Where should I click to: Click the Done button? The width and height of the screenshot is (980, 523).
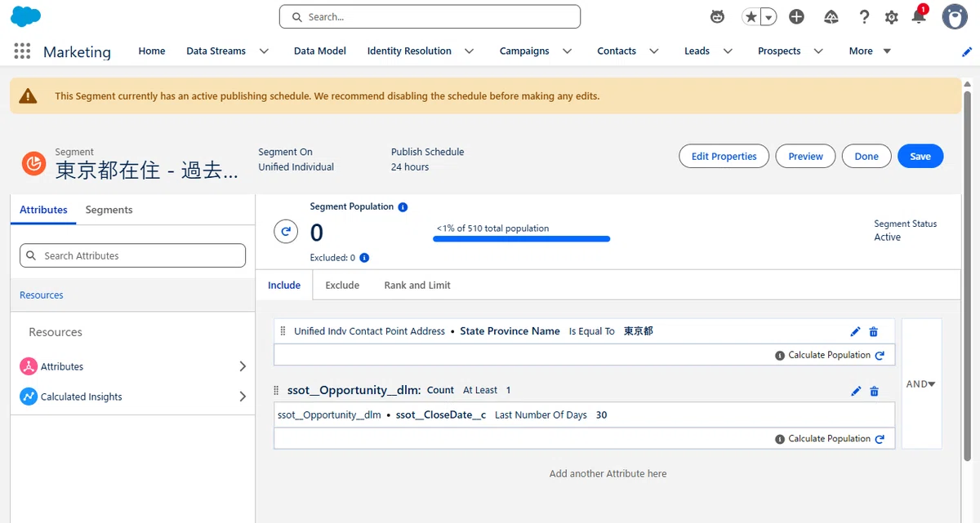click(x=866, y=157)
